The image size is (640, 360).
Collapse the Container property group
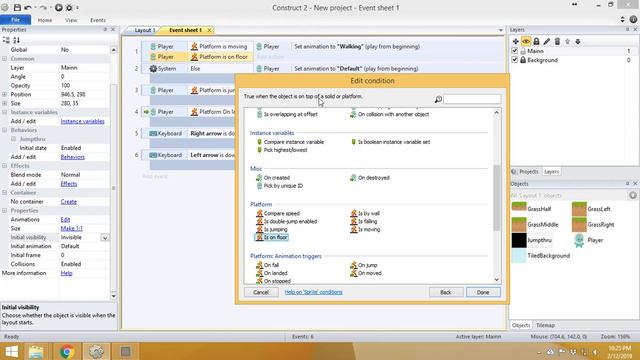click(x=4, y=193)
